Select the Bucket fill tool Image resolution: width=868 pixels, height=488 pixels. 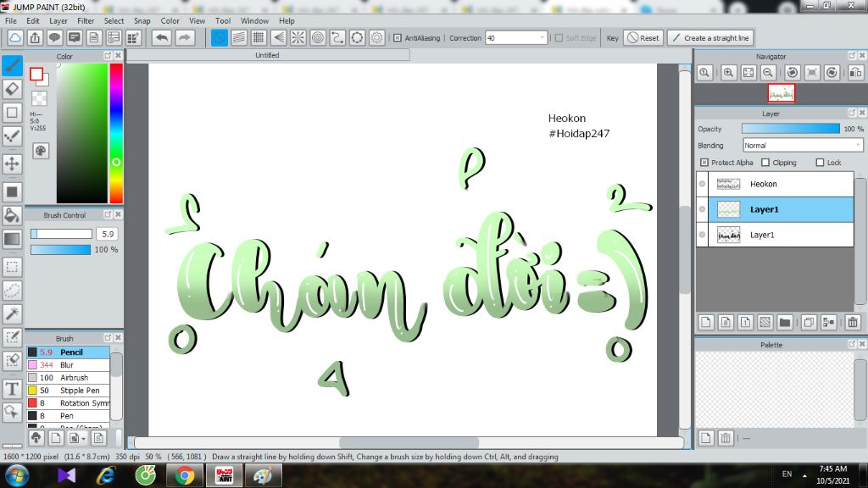tap(12, 215)
